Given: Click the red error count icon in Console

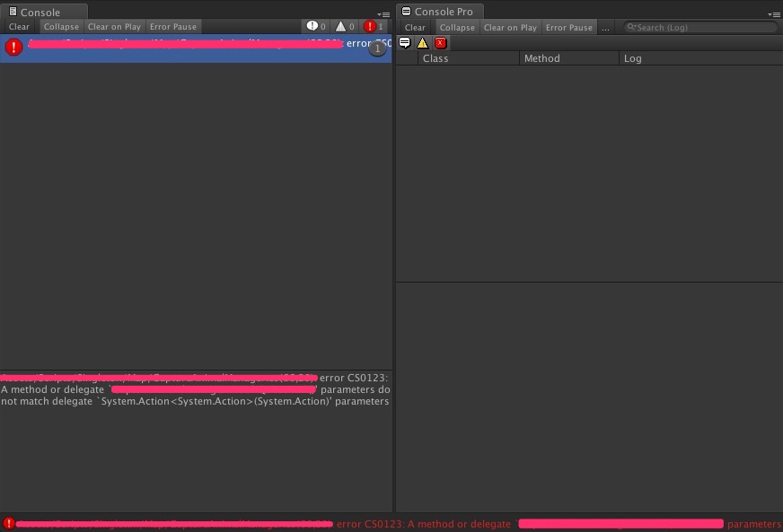Looking at the screenshot, I should [x=372, y=26].
